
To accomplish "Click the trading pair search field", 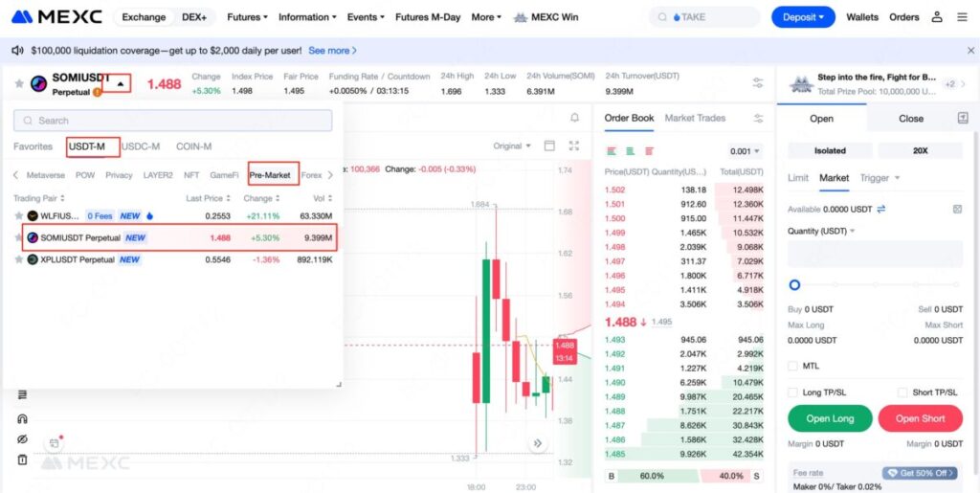I will 173,121.
